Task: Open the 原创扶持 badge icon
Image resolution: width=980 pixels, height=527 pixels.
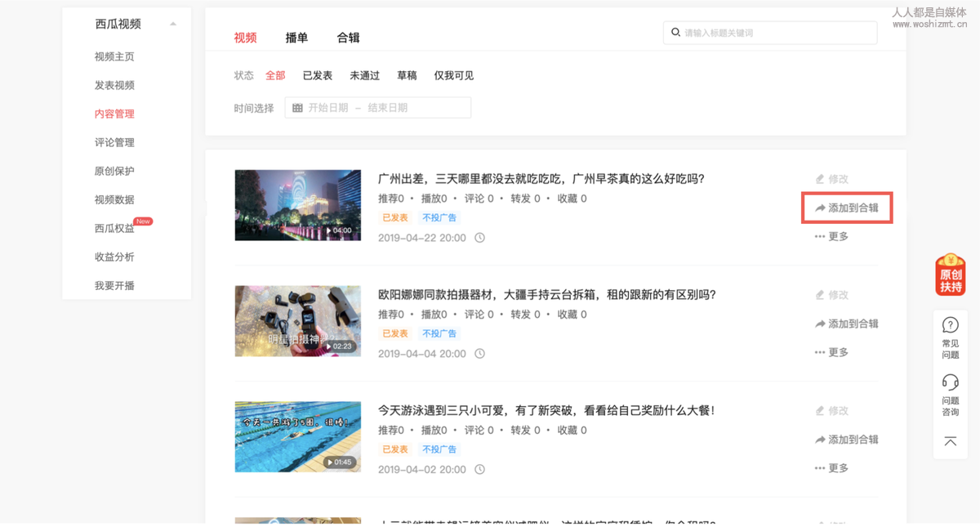Action: point(951,275)
